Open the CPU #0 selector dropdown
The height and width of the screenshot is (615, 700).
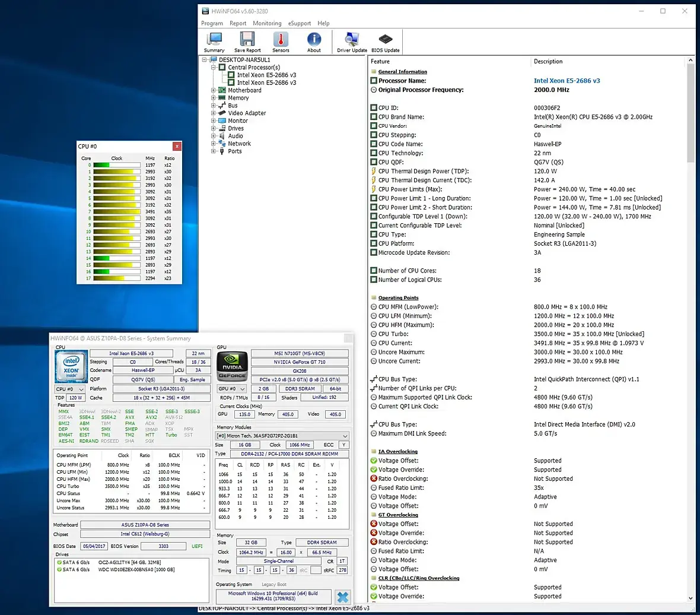70,389
